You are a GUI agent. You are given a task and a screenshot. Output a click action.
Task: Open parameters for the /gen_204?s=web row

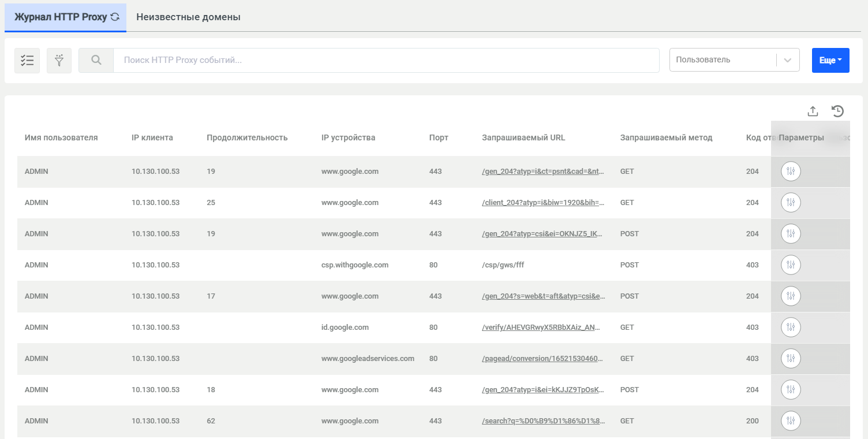point(791,296)
